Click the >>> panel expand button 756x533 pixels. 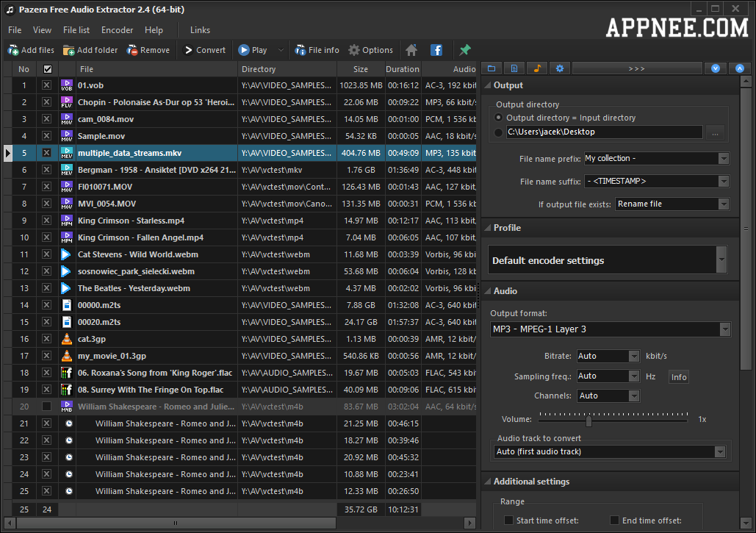pyautogui.click(x=636, y=68)
